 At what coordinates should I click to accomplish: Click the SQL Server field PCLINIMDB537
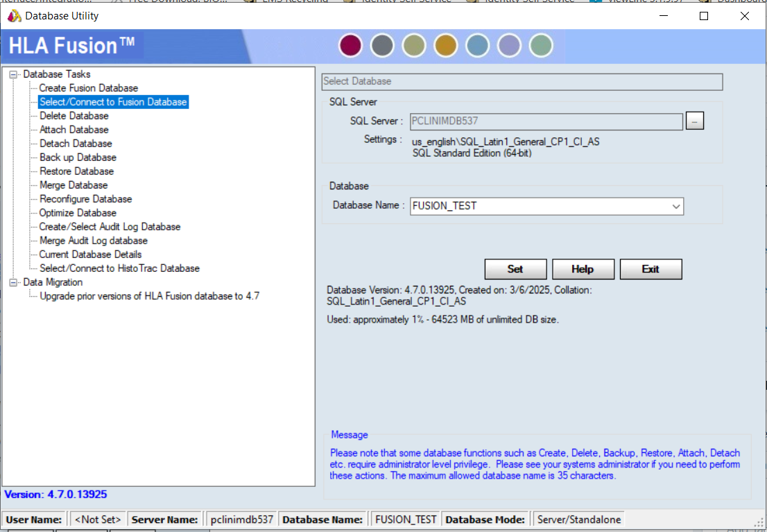[x=546, y=121]
